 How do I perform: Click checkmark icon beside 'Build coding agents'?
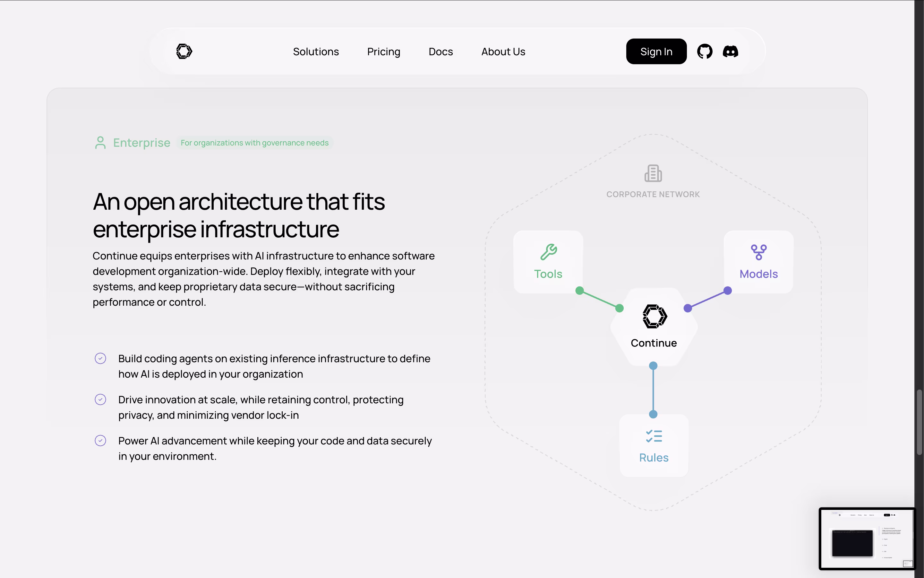click(100, 358)
